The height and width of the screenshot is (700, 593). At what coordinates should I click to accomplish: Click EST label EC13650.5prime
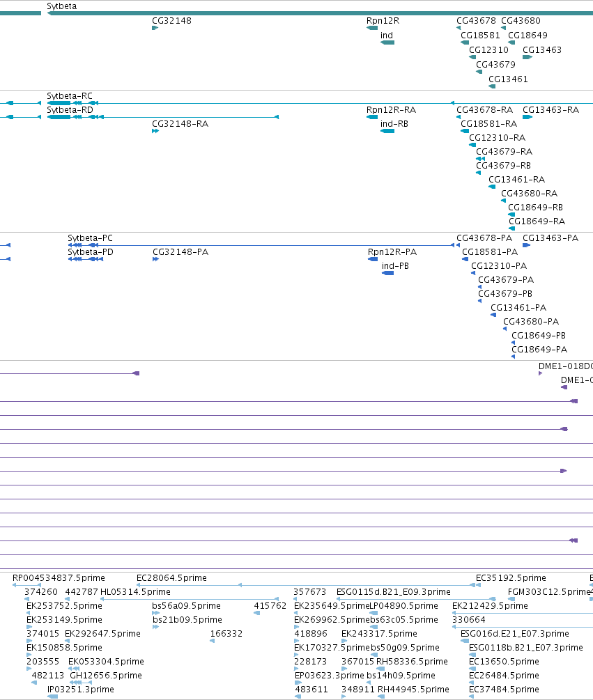[504, 661]
